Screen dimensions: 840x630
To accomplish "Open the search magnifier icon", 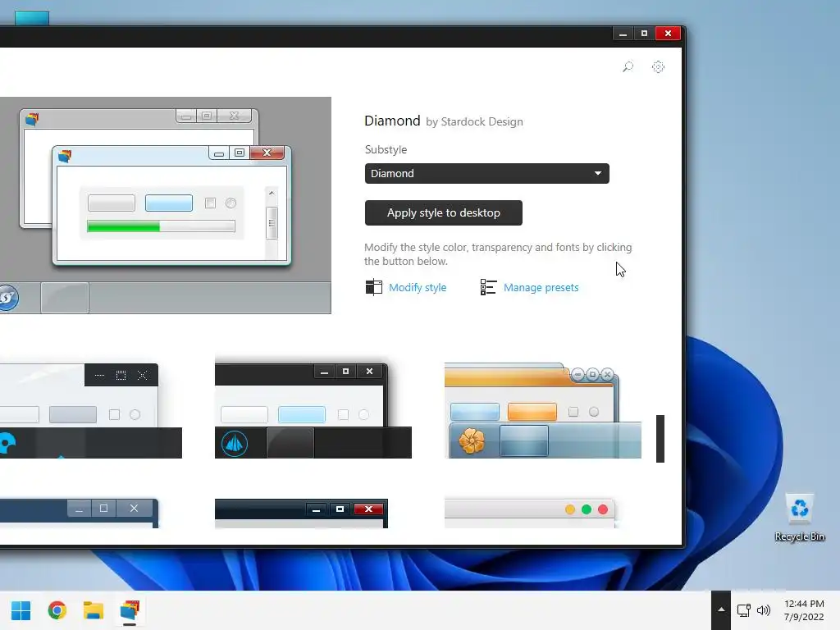I will pos(628,67).
